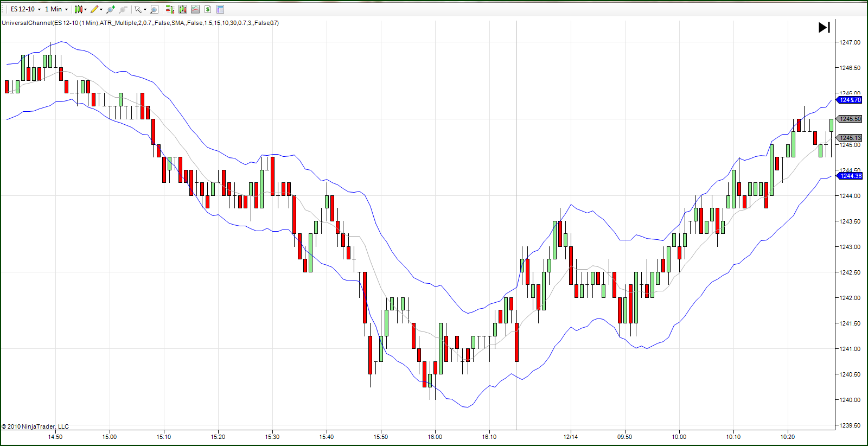Expand the chart style dropdown arrow

pos(86,9)
